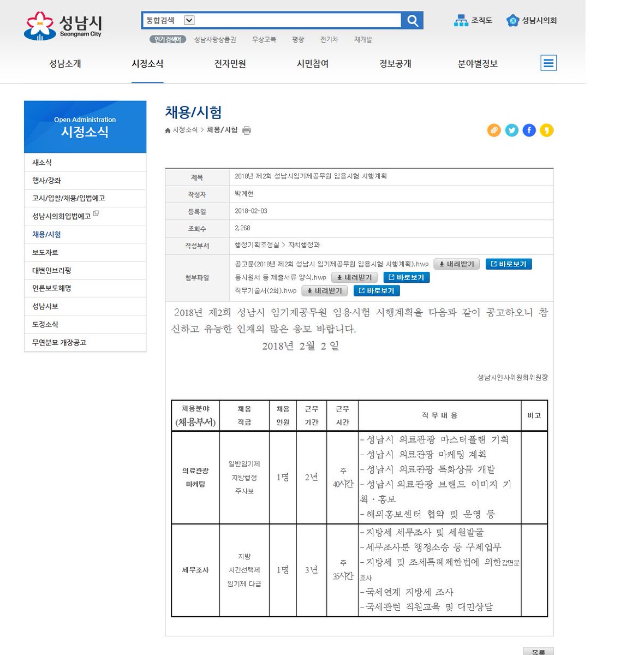Image resolution: width=644 pixels, height=655 pixels.
Task: Click the orange link-copy share icon
Action: coord(493,130)
